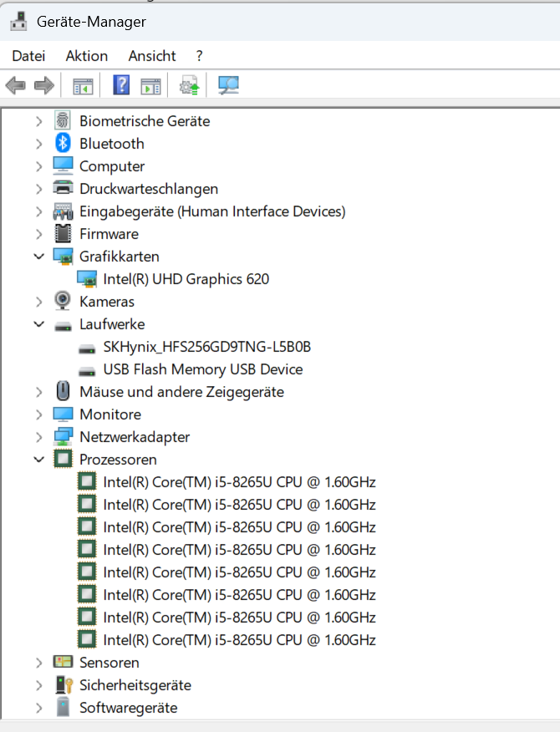Image resolution: width=560 pixels, height=732 pixels.
Task: Expand the Bluetooth node
Action: [38, 144]
